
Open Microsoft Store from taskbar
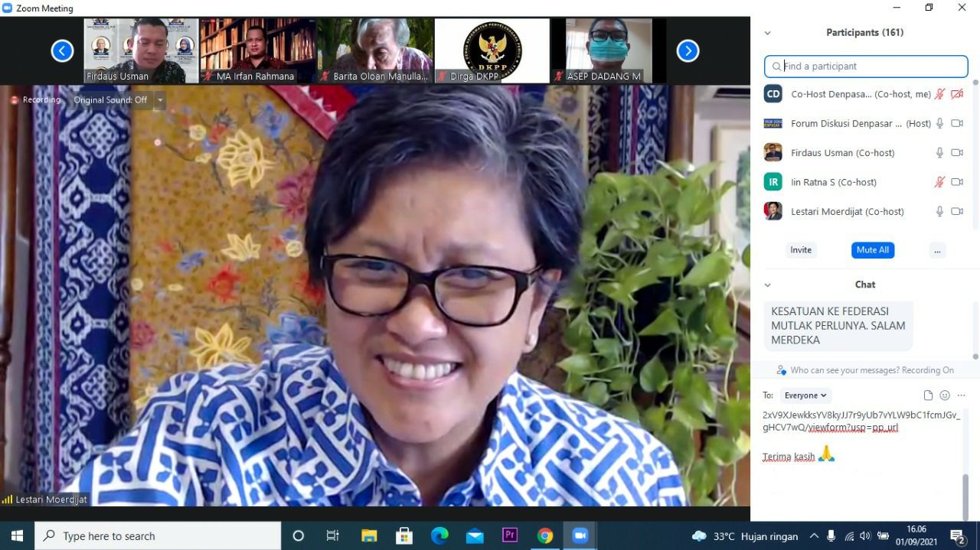pyautogui.click(x=404, y=535)
